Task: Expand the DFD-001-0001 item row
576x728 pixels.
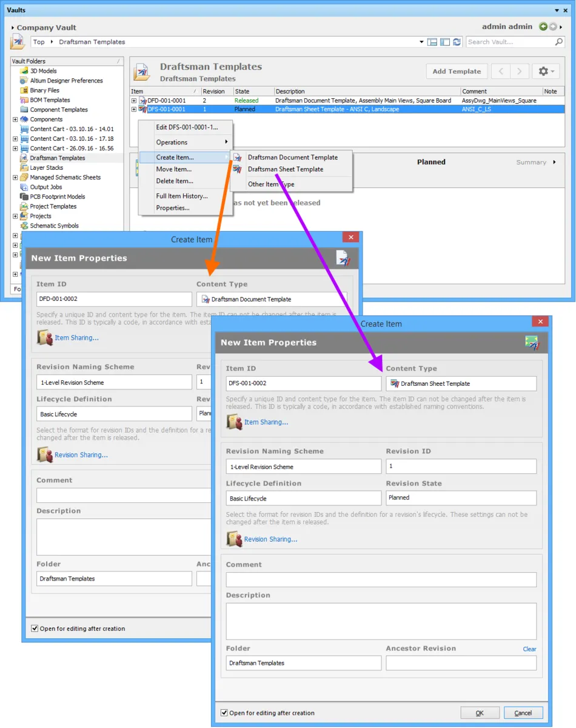Action: pos(134,101)
